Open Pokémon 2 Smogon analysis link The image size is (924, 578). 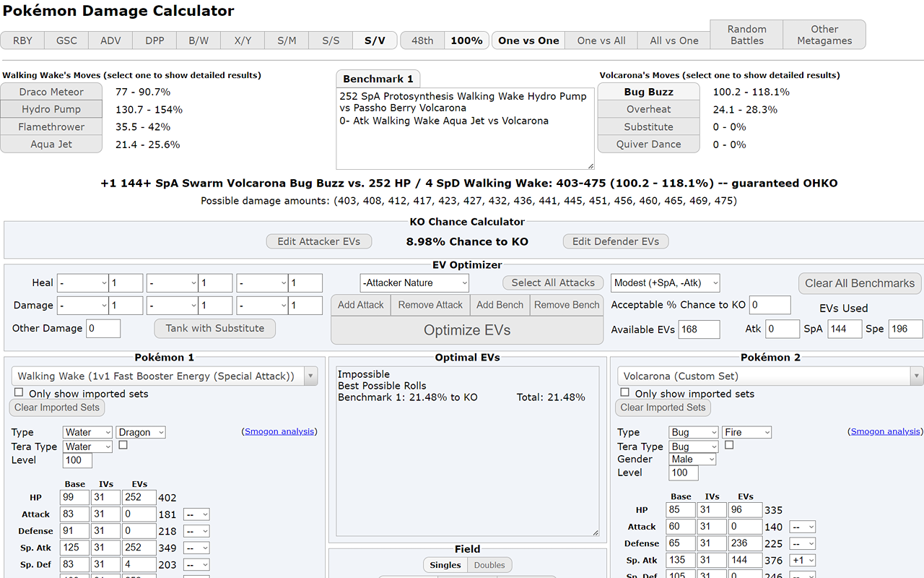pyautogui.click(x=886, y=431)
